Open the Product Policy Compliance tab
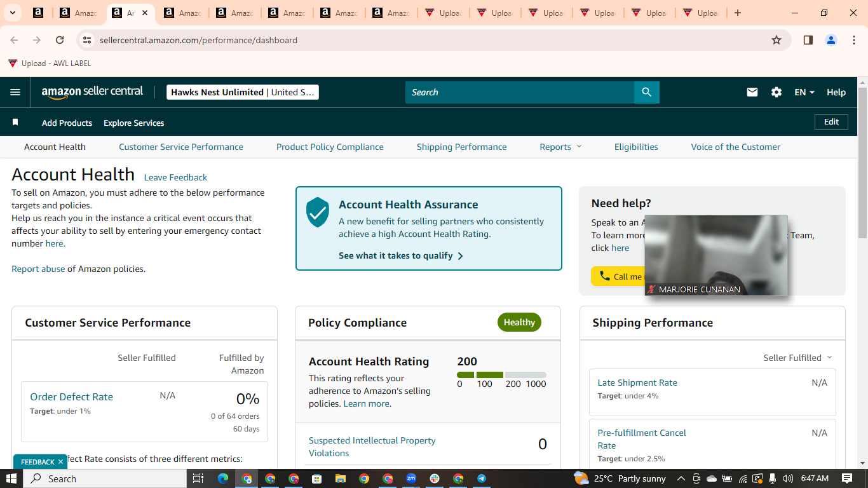 [x=330, y=147]
